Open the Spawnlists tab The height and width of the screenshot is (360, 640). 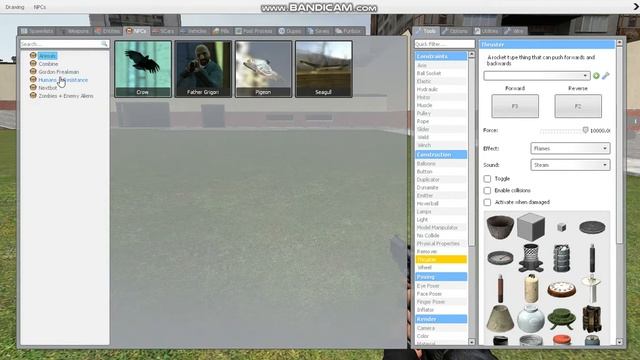click(x=37, y=31)
